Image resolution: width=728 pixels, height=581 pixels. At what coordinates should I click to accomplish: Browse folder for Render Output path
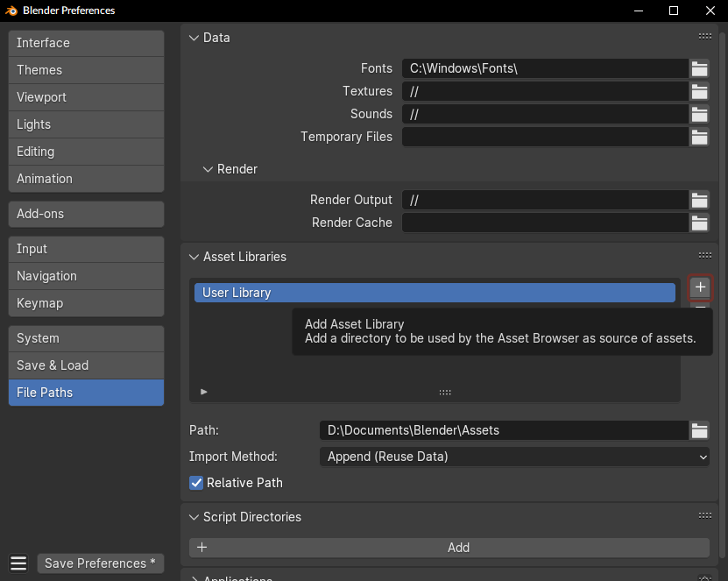[x=699, y=200]
